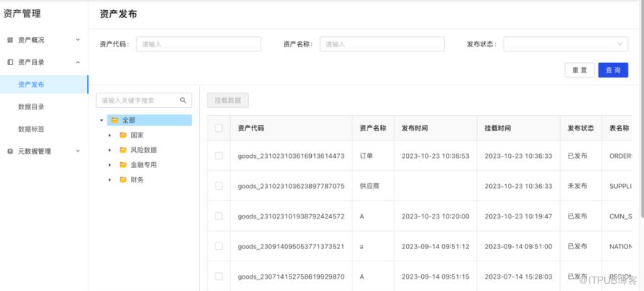Click the 国家 folder icon

(x=123, y=135)
